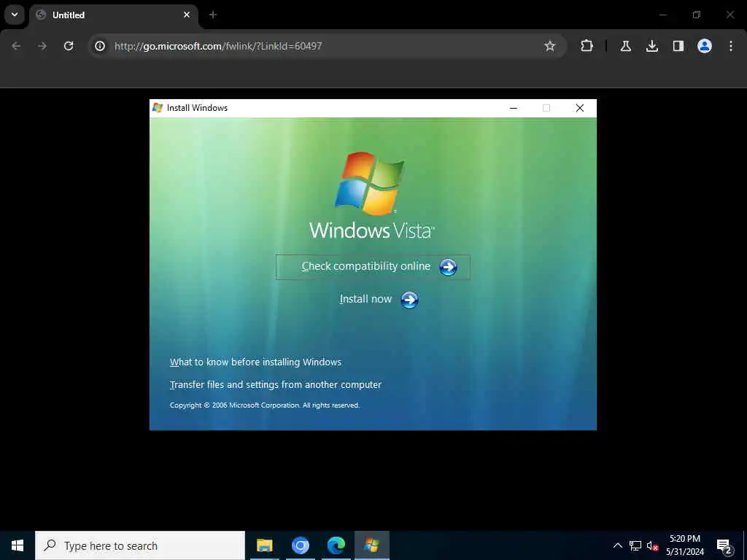Select the Check compatibility online text
The height and width of the screenshot is (560, 747).
pyautogui.click(x=366, y=266)
